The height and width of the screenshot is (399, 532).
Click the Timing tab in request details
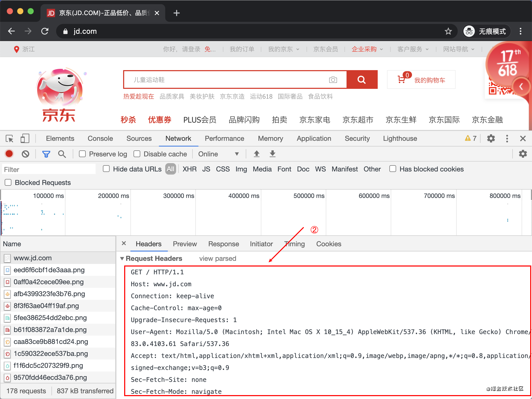294,243
